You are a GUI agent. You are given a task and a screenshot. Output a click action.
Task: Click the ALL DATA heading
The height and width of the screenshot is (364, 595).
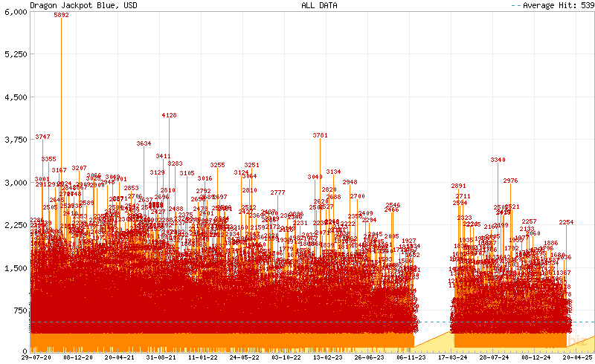coord(319,5)
